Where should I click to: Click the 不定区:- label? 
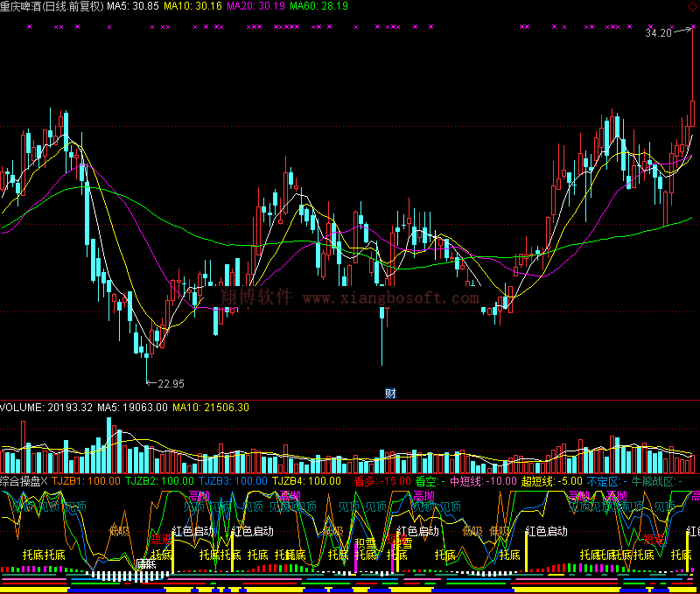tap(606, 481)
